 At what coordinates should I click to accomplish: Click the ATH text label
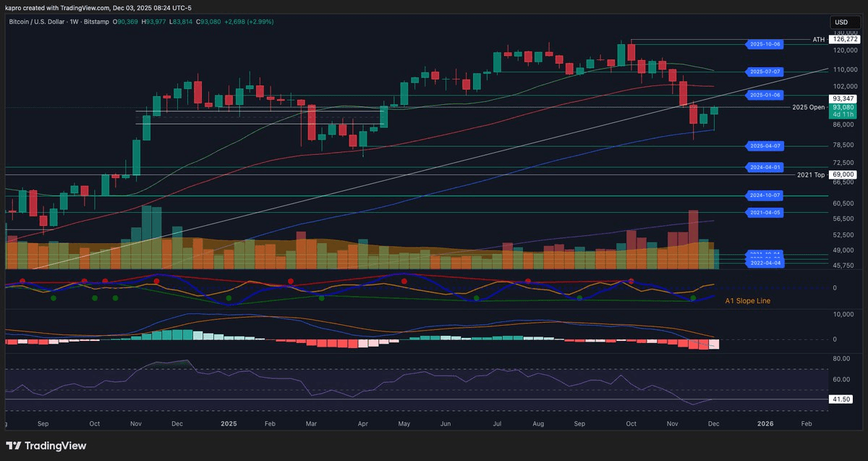tap(818, 39)
